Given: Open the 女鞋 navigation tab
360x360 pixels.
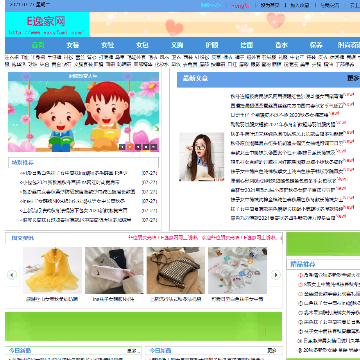Looking at the screenshot, I should (x=107, y=45).
